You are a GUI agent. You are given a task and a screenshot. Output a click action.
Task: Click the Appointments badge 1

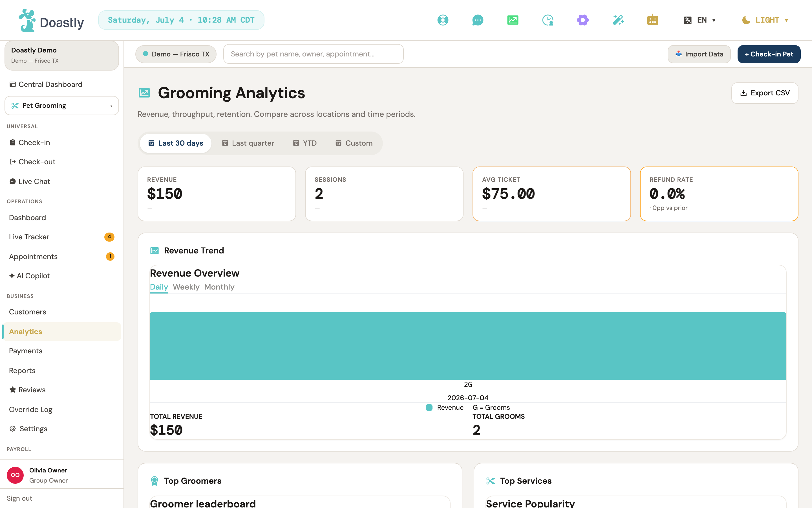click(x=110, y=256)
